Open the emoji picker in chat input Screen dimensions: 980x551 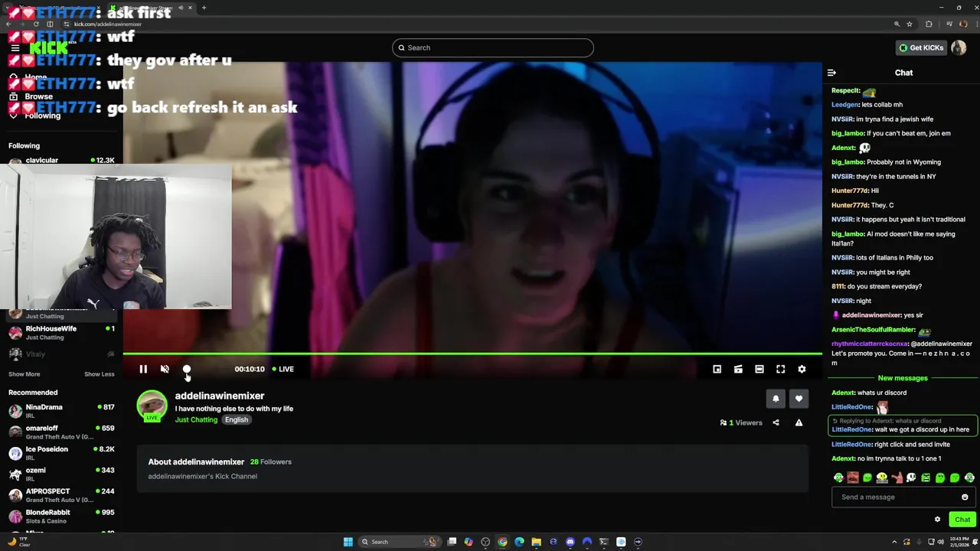[x=965, y=497]
